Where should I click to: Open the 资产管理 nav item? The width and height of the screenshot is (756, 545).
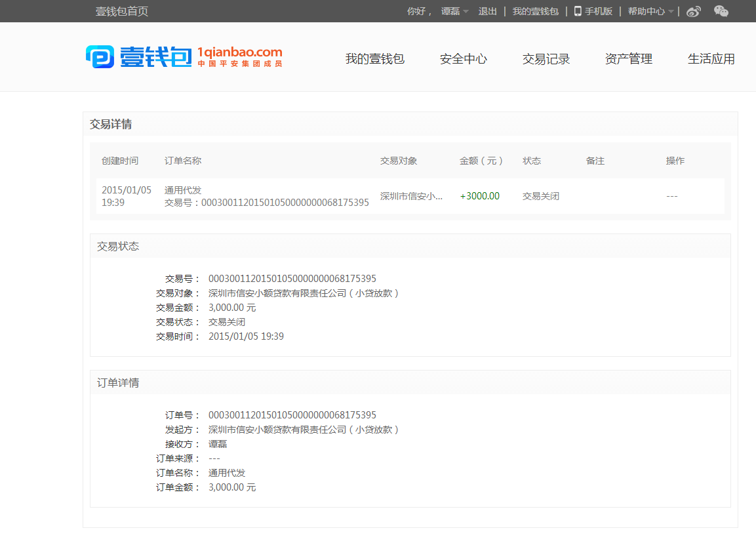point(629,59)
